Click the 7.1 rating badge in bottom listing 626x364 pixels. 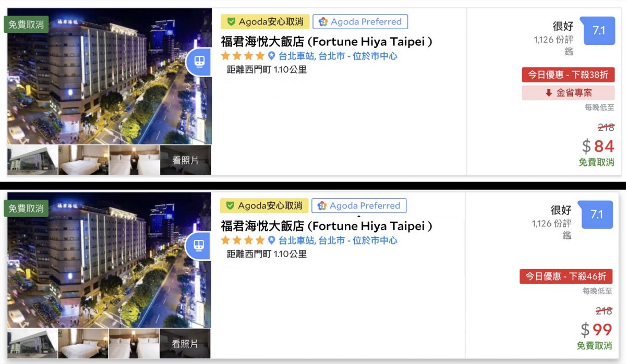[x=597, y=214]
